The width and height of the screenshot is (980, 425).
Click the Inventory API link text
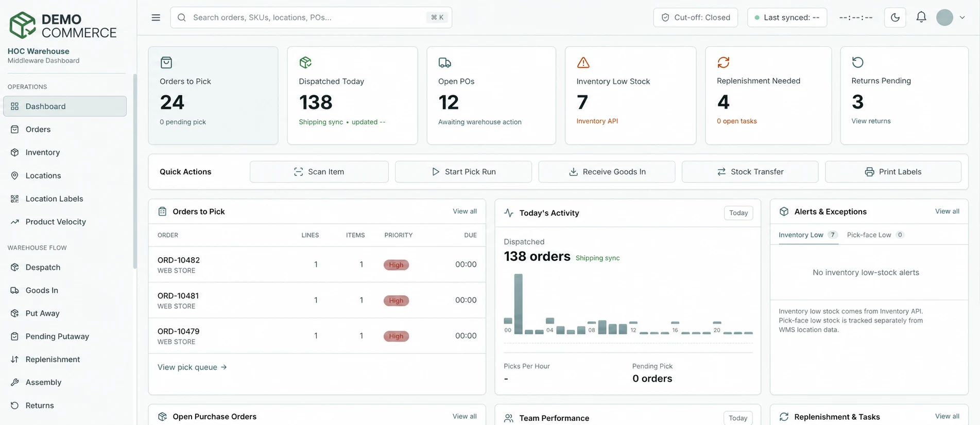[597, 121]
